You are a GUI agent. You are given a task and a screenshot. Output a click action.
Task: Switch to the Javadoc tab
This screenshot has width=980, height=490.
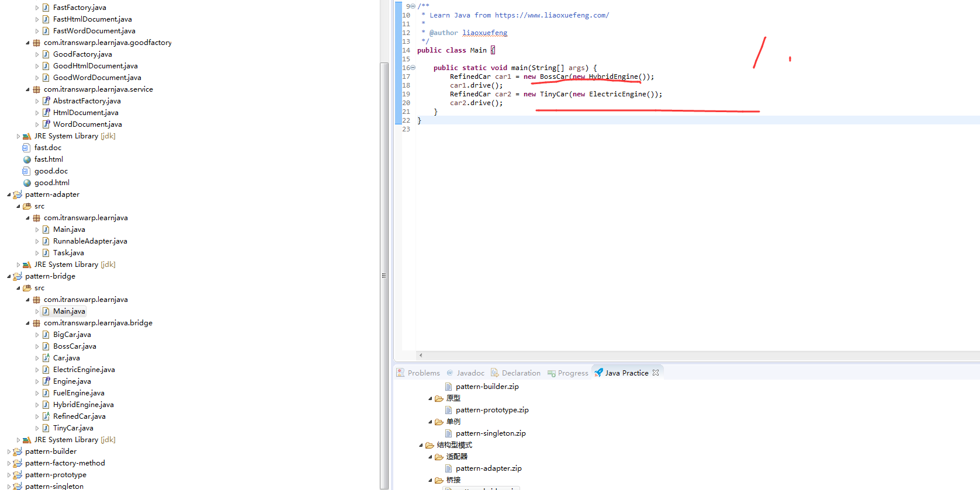point(465,373)
